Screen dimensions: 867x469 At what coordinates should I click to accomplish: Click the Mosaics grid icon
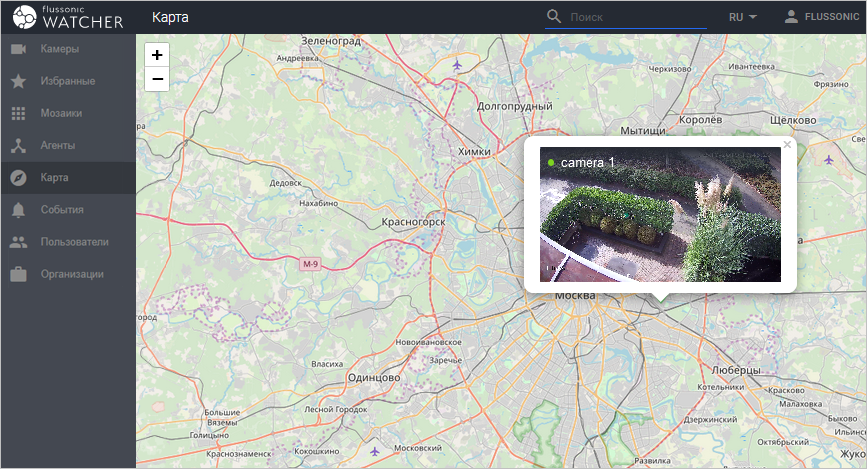18,113
